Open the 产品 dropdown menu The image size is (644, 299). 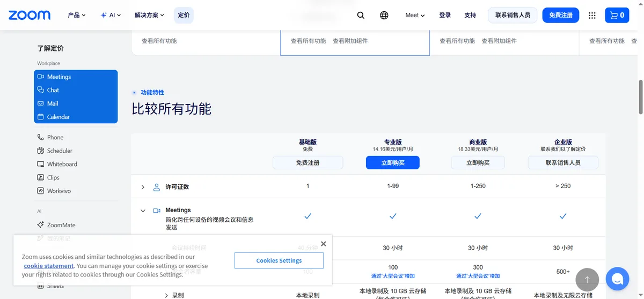pyautogui.click(x=77, y=15)
